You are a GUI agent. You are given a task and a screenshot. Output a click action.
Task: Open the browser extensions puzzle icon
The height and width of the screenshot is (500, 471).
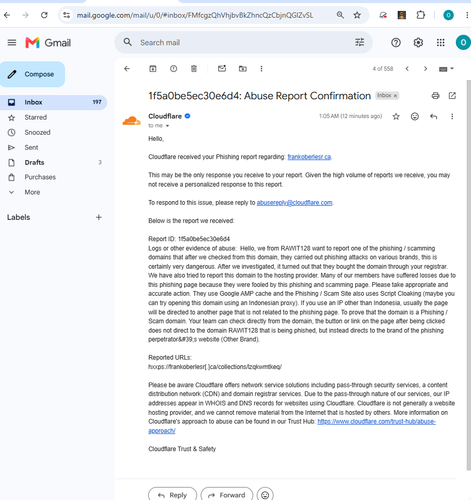[421, 15]
